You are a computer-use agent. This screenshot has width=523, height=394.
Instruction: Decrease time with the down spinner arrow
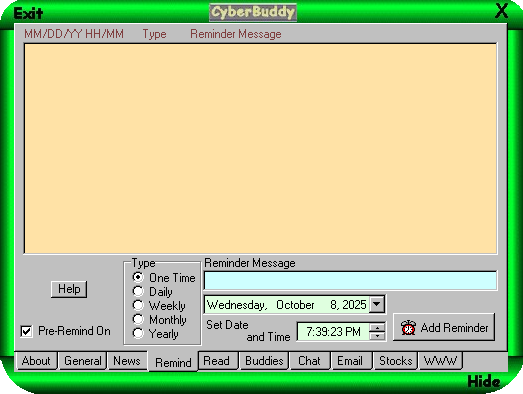point(377,335)
